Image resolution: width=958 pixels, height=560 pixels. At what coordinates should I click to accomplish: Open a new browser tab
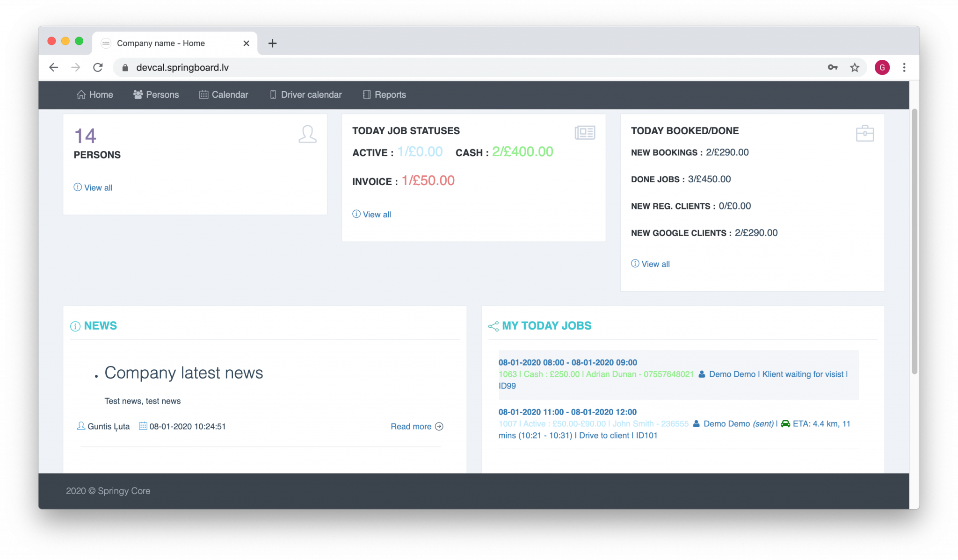point(272,43)
